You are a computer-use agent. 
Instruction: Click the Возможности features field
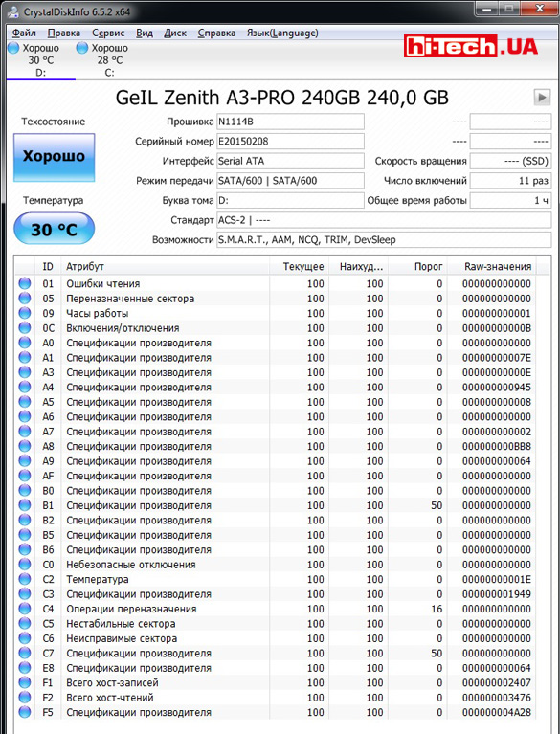[x=384, y=239]
